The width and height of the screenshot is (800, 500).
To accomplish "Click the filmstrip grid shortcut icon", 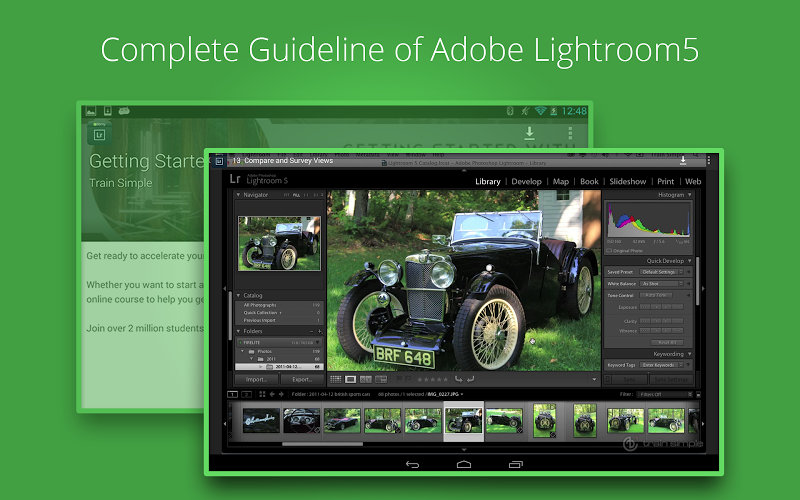I will pyautogui.click(x=262, y=394).
